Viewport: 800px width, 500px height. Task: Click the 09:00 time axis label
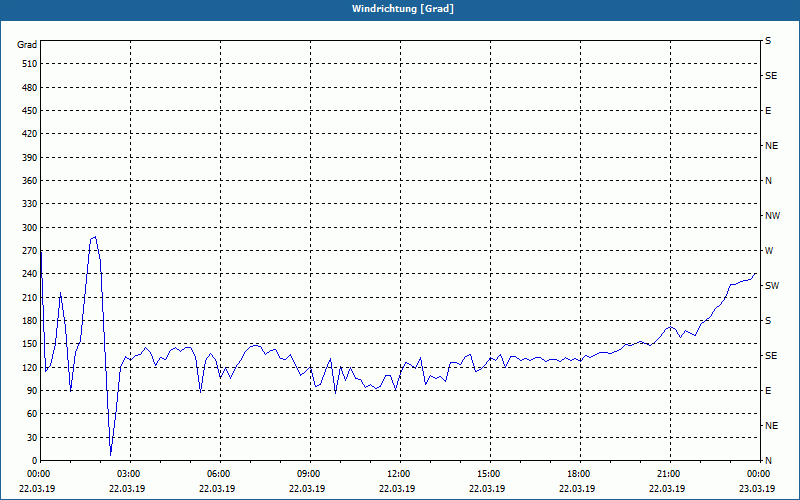(x=310, y=474)
